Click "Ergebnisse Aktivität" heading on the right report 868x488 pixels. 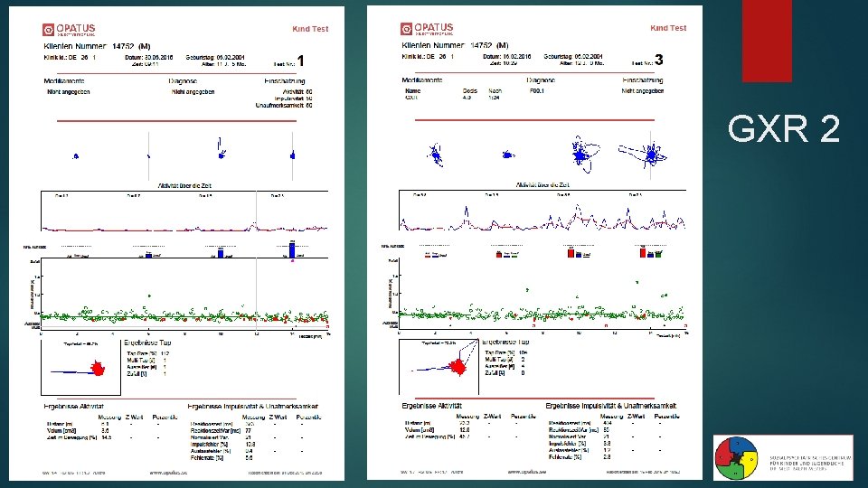(432, 406)
